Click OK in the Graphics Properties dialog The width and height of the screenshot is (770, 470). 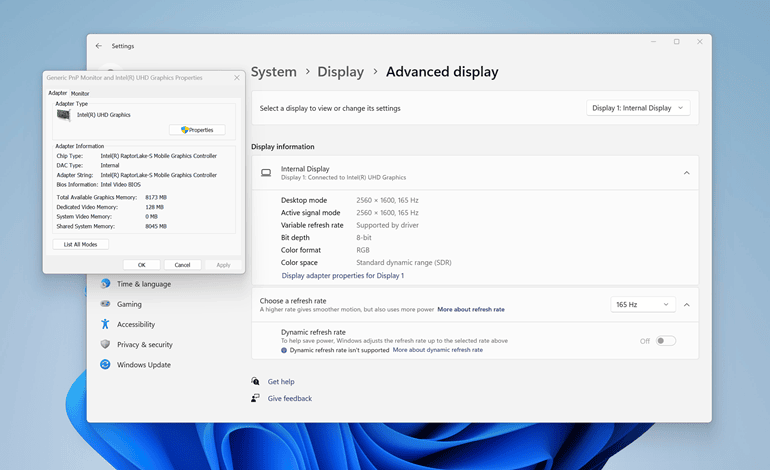click(141, 265)
